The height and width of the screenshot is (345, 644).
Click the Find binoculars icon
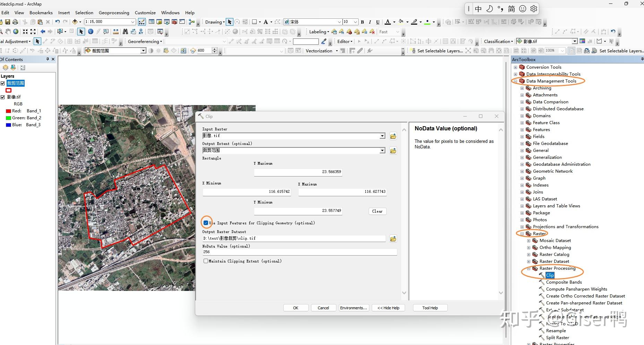pos(125,32)
